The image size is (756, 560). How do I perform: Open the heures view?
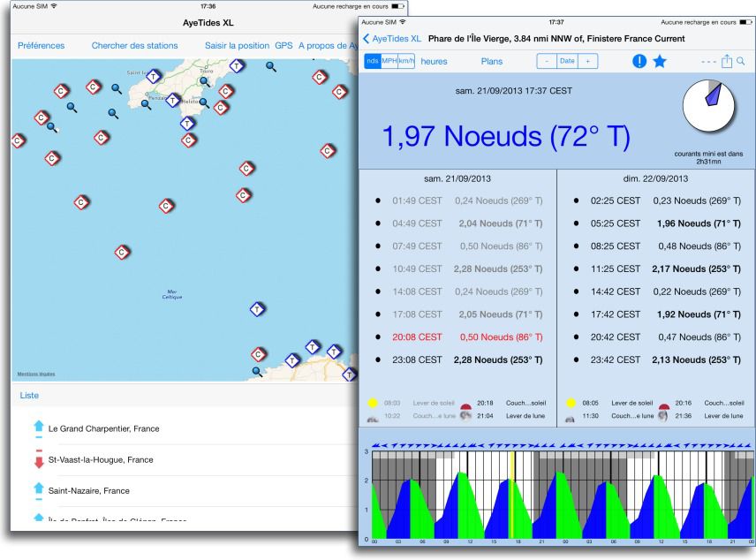coord(434,61)
